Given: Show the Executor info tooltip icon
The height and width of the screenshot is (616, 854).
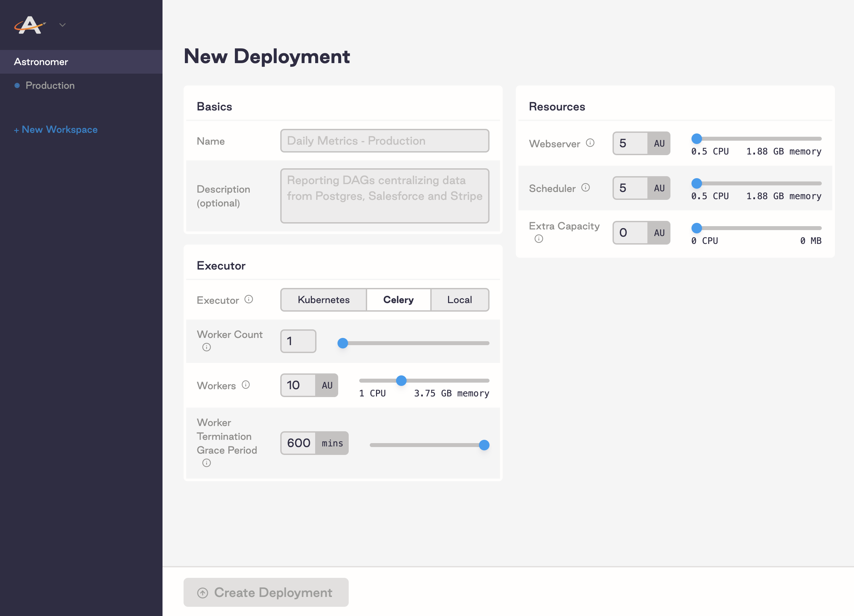Looking at the screenshot, I should coord(248,299).
